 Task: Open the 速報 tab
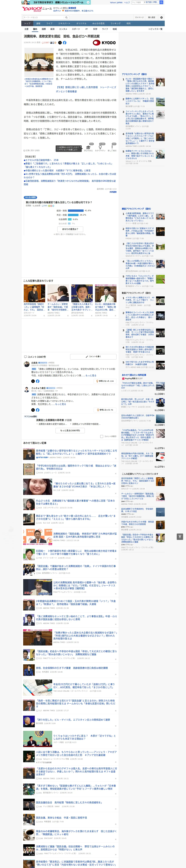click(x=38, y=24)
